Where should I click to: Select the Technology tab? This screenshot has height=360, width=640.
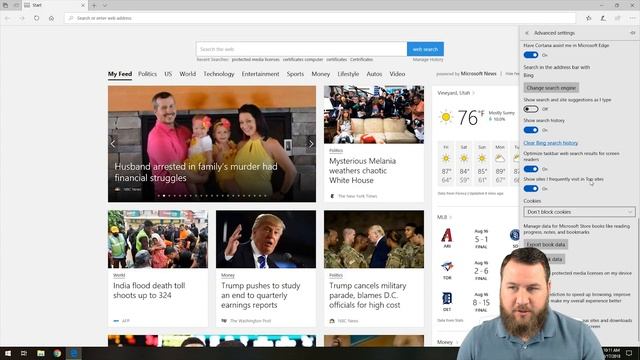pyautogui.click(x=219, y=74)
